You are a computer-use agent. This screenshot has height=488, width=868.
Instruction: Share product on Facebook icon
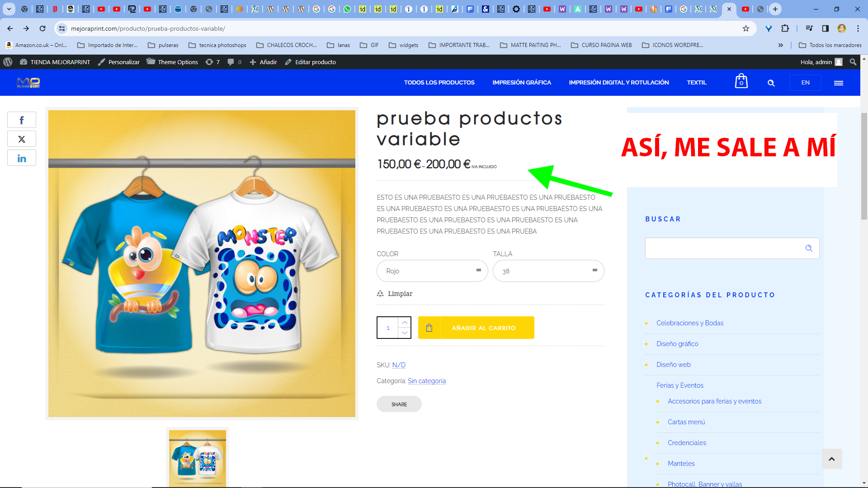pyautogui.click(x=22, y=120)
